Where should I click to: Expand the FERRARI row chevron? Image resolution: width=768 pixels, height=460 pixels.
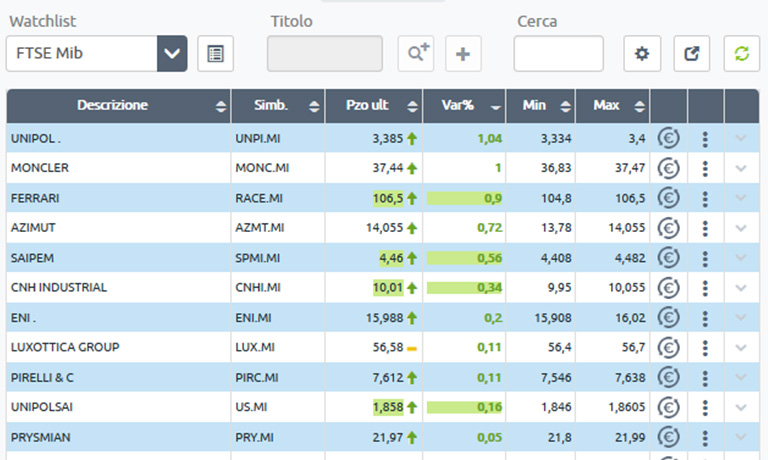click(741, 198)
